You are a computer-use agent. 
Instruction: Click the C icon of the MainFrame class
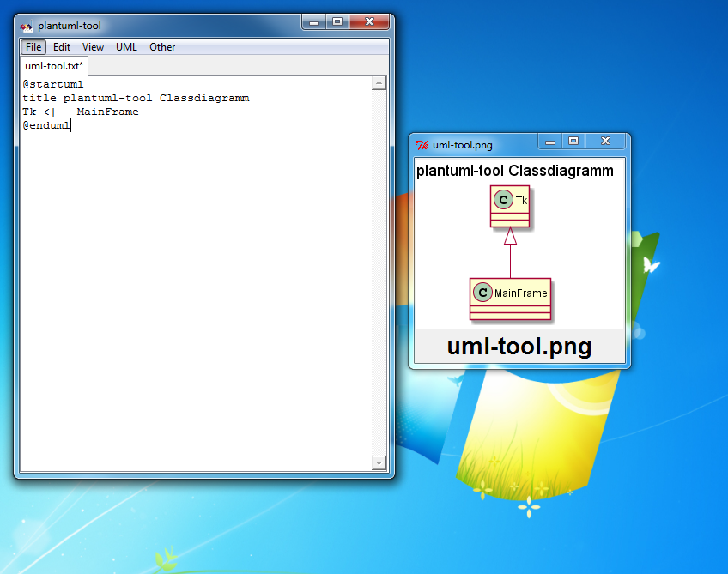click(x=482, y=293)
